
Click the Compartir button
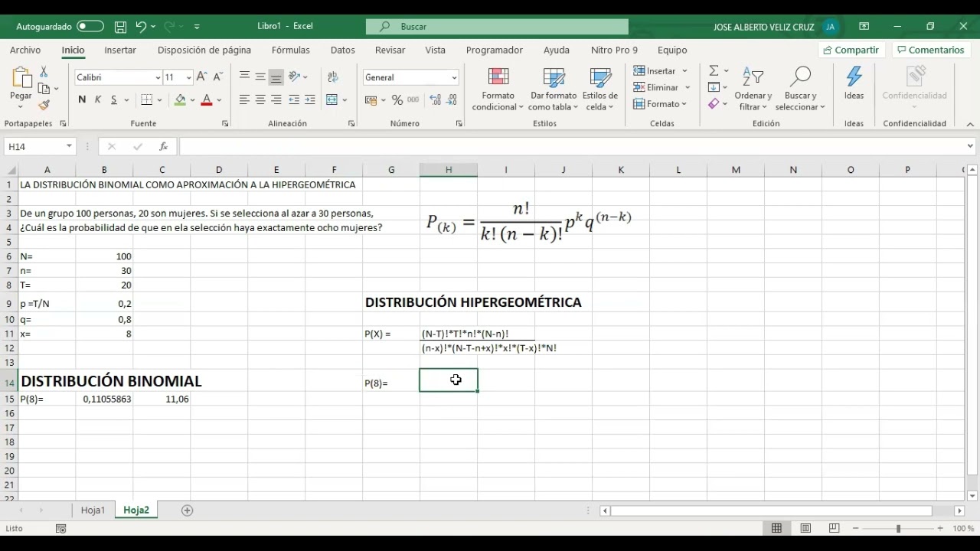[x=851, y=50]
